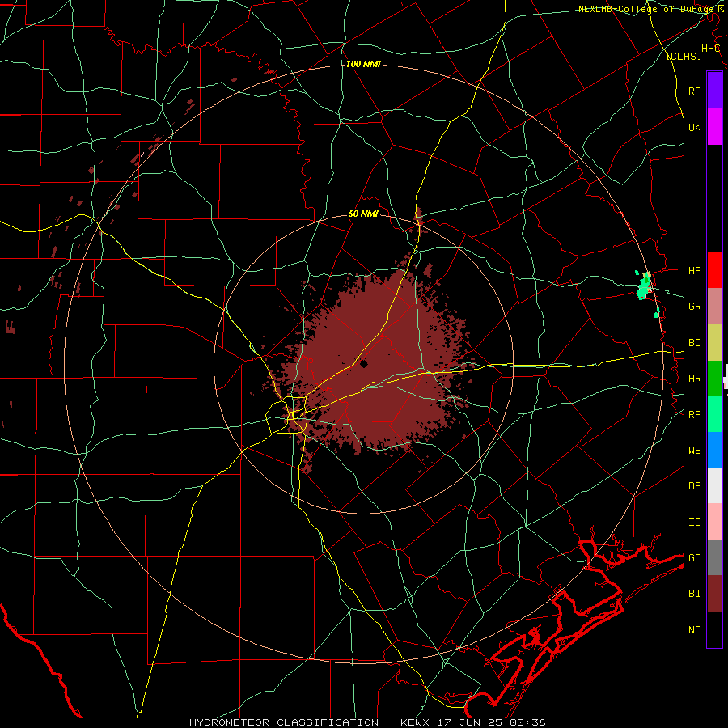Click the 17 JUN 25 date text
The width and height of the screenshot is (728, 728).
pos(472,722)
